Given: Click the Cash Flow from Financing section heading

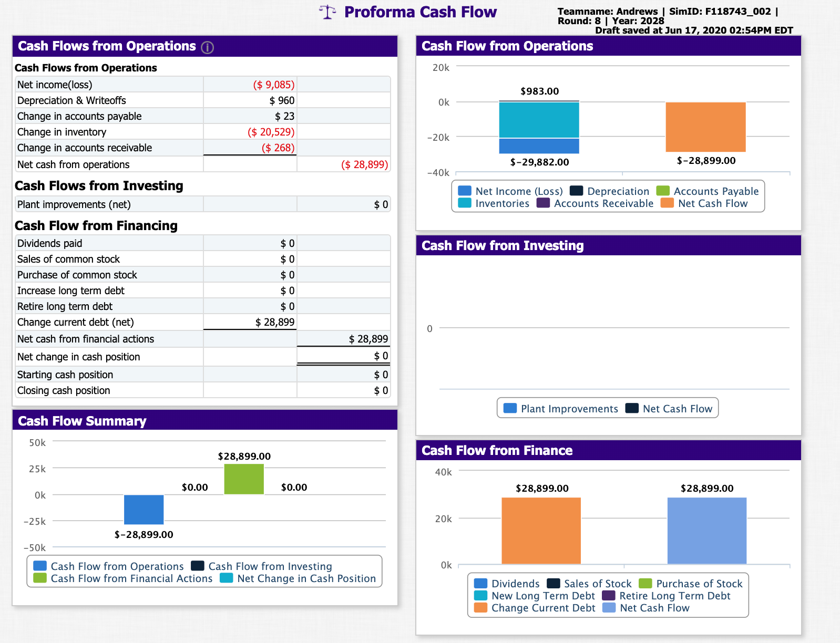Looking at the screenshot, I should (x=96, y=225).
